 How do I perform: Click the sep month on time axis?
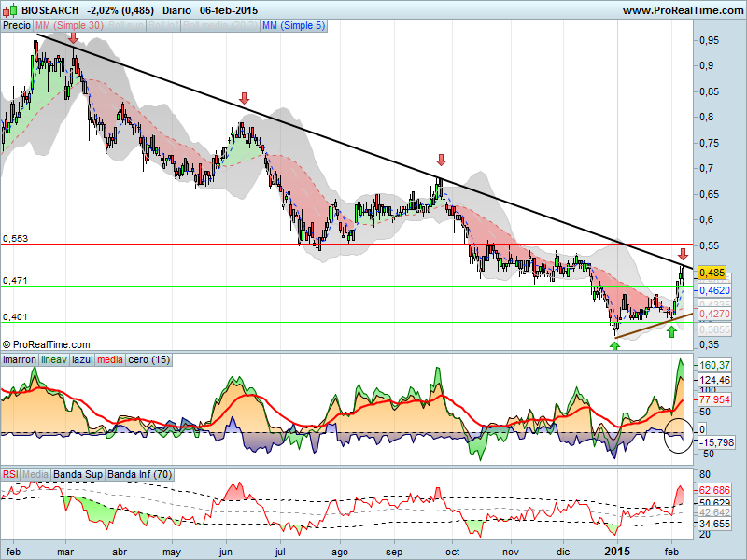(394, 552)
